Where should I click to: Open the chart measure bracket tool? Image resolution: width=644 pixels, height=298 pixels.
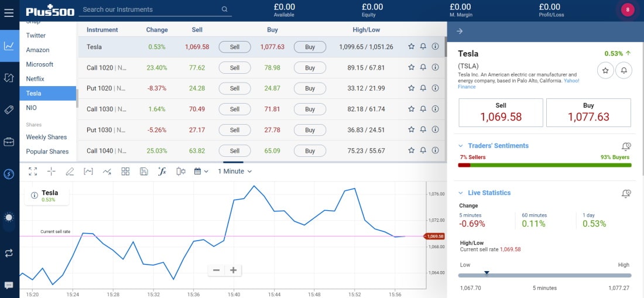point(88,171)
